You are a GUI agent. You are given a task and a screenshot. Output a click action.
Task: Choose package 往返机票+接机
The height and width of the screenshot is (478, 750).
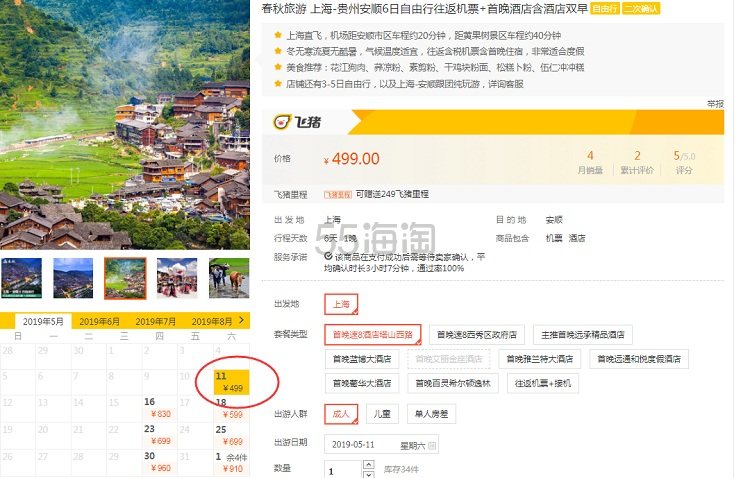coord(542,383)
